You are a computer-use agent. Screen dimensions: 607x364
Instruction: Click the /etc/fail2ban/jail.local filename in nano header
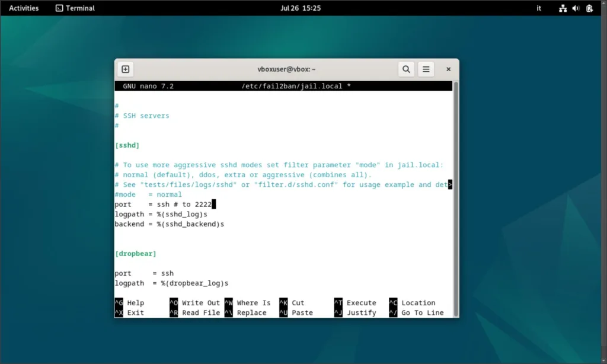[292, 86]
